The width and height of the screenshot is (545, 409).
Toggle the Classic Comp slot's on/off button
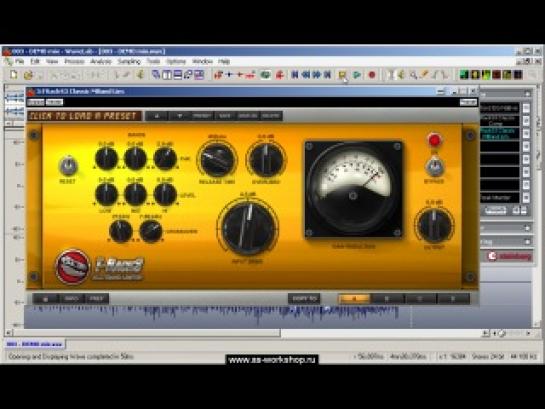point(526,121)
